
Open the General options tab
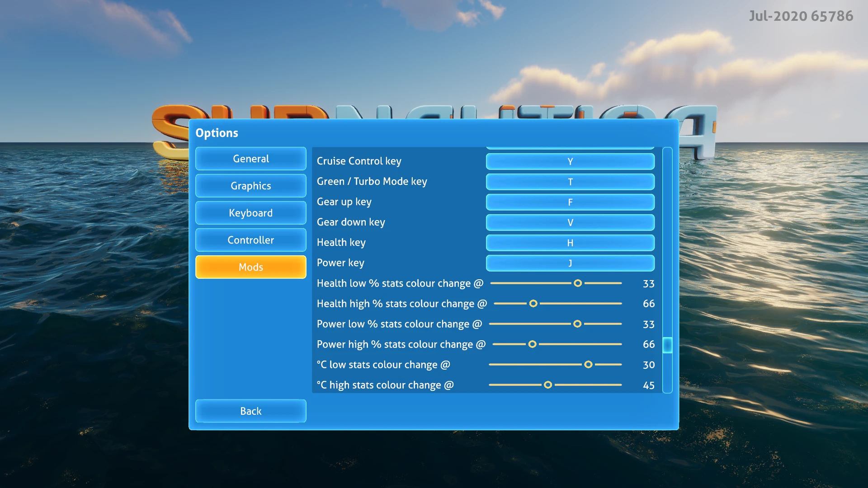coord(250,159)
